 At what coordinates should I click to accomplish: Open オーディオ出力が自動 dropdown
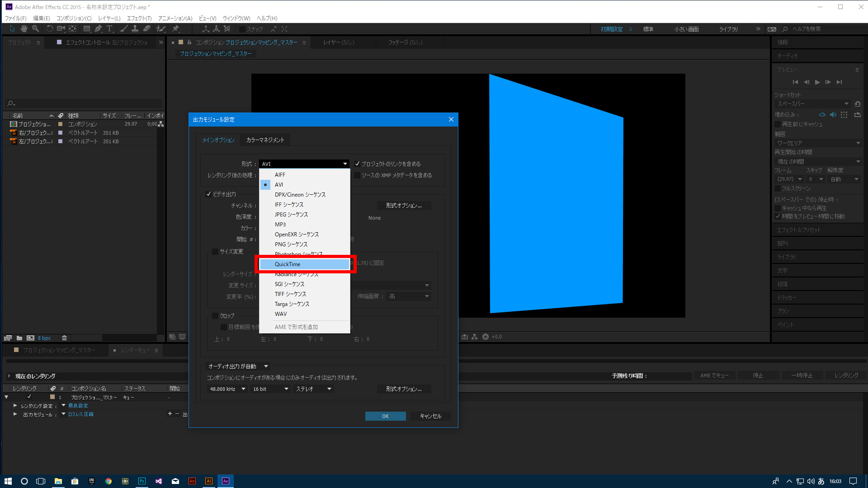pyautogui.click(x=238, y=366)
